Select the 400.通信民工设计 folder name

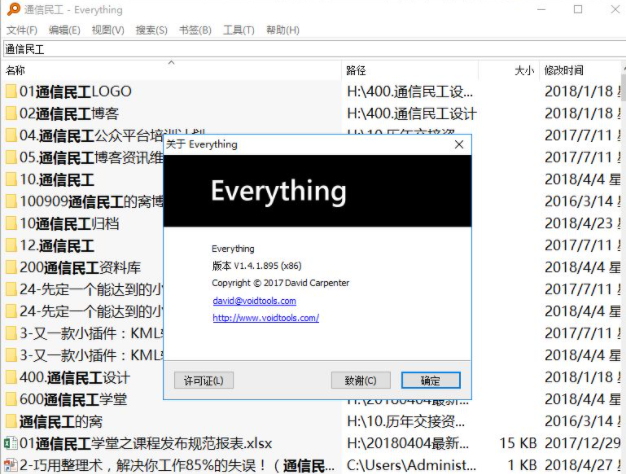point(75,377)
